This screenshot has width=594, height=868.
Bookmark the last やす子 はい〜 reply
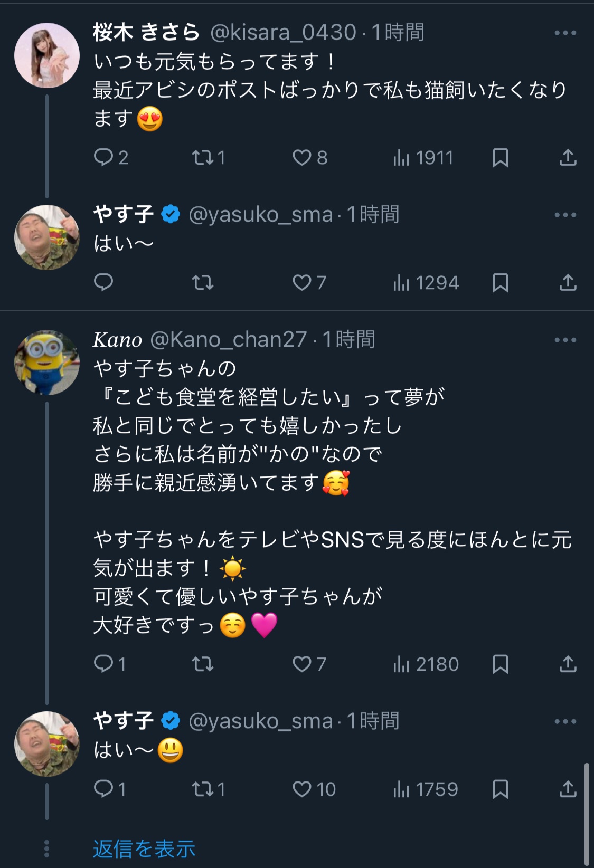coord(500,789)
